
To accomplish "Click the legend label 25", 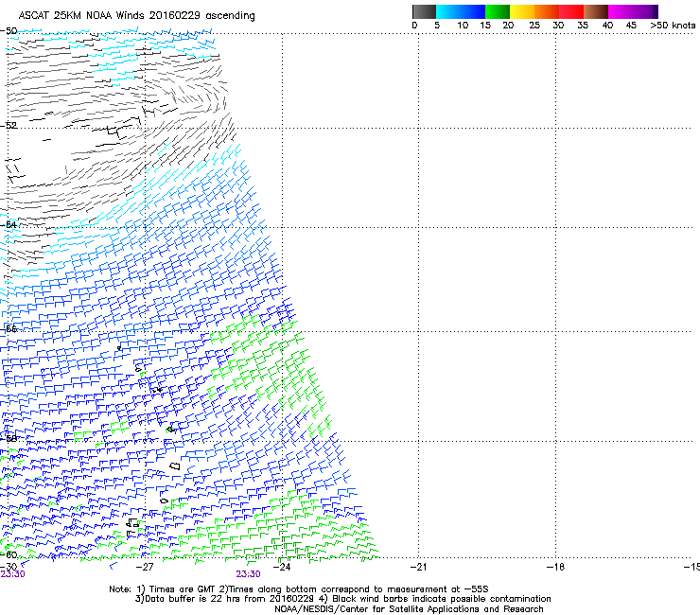I will click(x=534, y=25).
